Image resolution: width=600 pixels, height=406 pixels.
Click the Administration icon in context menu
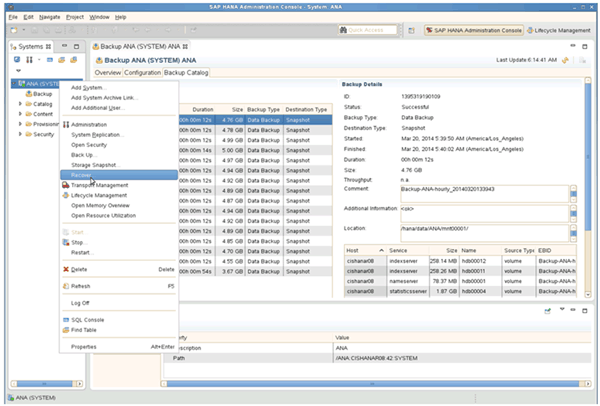click(x=65, y=124)
